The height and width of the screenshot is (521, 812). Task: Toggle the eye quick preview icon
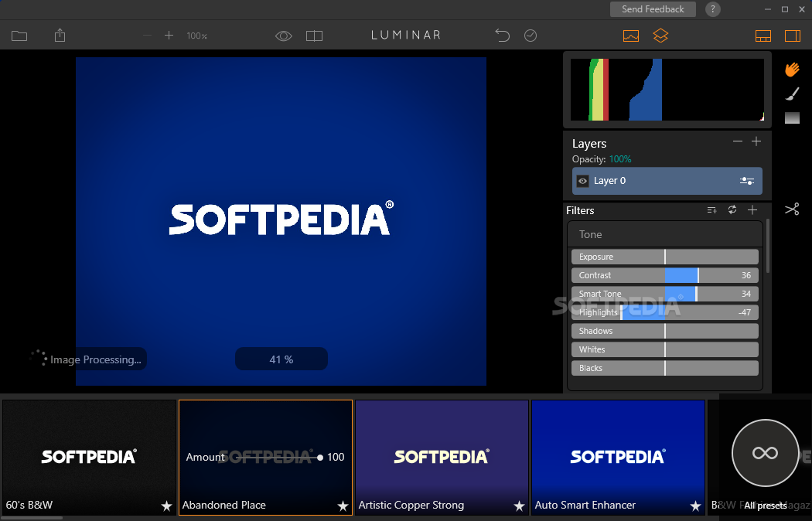283,36
